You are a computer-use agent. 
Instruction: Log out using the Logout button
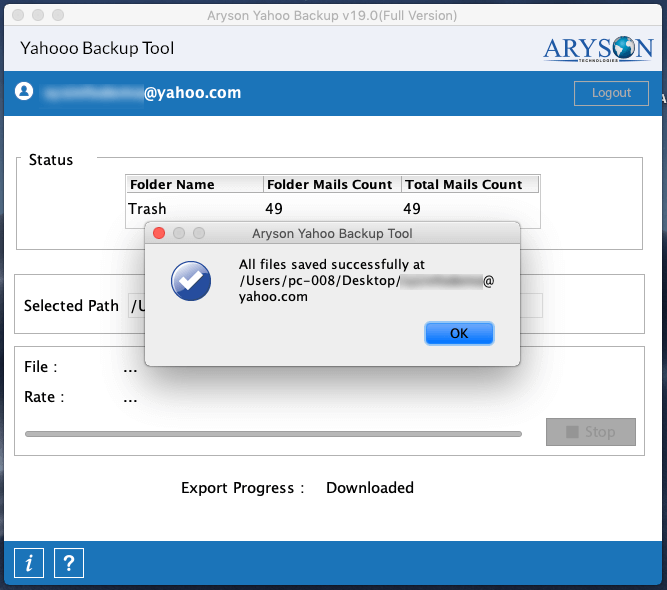611,93
